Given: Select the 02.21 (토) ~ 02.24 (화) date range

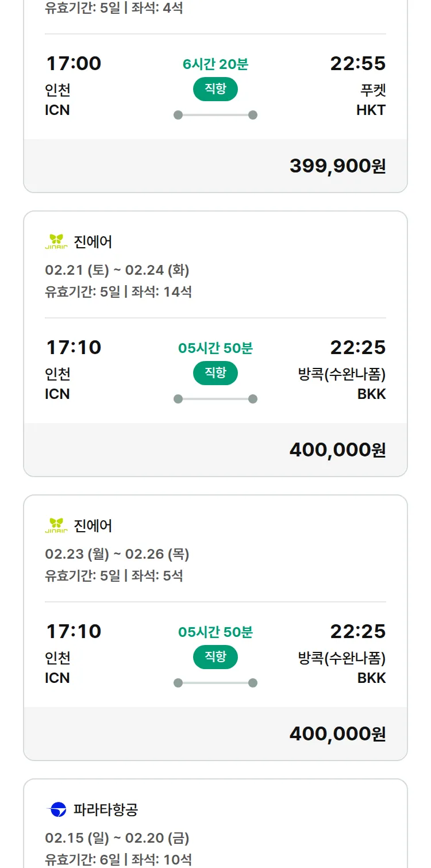Looking at the screenshot, I should coord(117,270).
